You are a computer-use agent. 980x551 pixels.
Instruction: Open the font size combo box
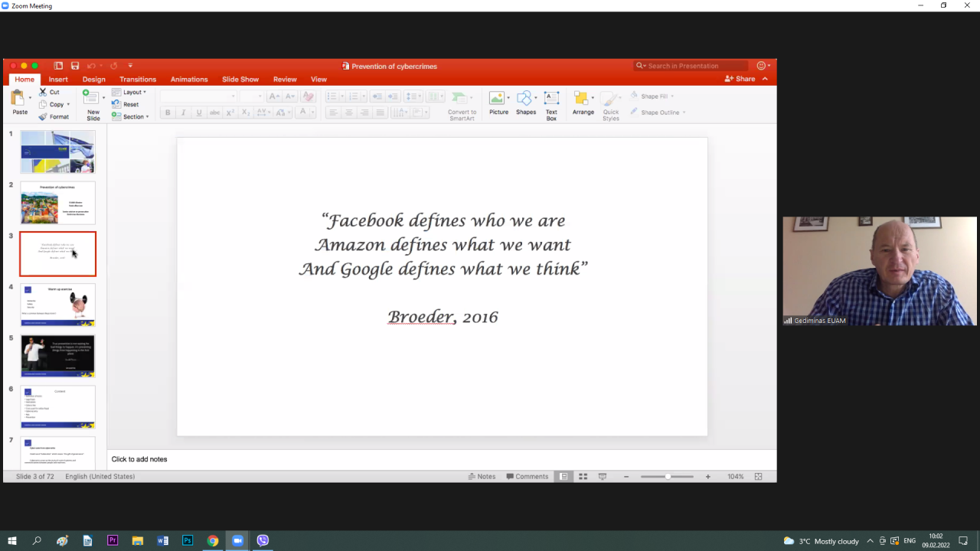tap(251, 96)
